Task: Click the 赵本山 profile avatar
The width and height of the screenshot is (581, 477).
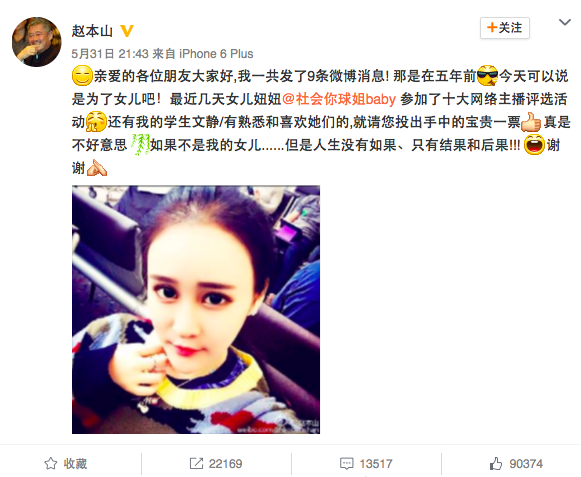Action: pos(37,42)
